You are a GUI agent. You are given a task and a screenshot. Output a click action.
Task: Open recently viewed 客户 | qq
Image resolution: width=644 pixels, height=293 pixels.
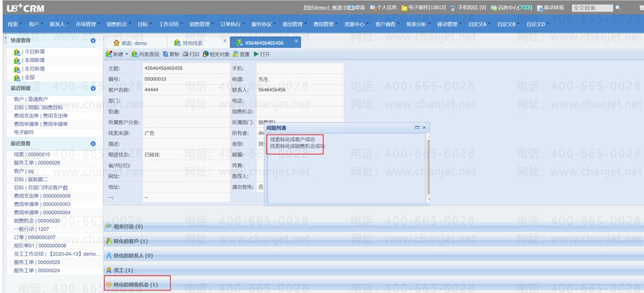click(x=24, y=171)
